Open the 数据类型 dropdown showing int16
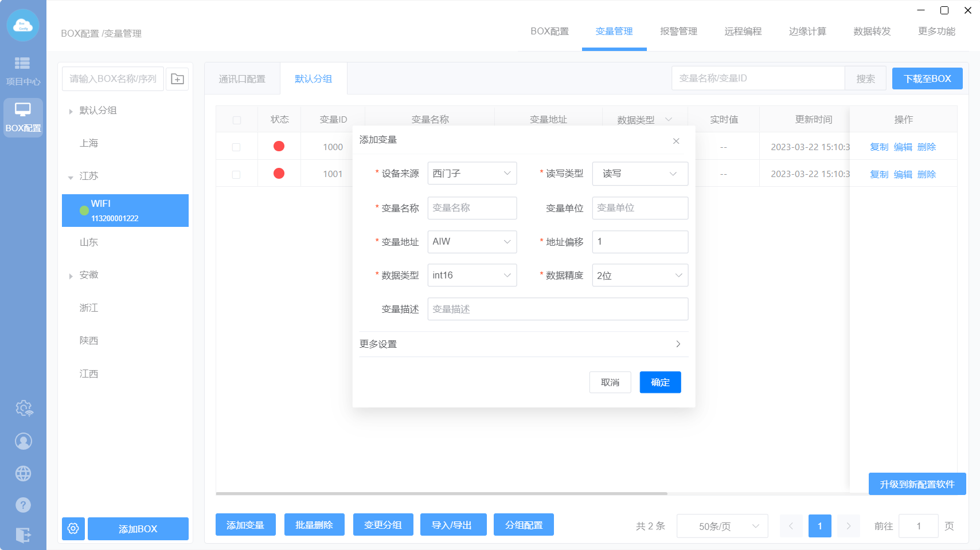 click(472, 276)
